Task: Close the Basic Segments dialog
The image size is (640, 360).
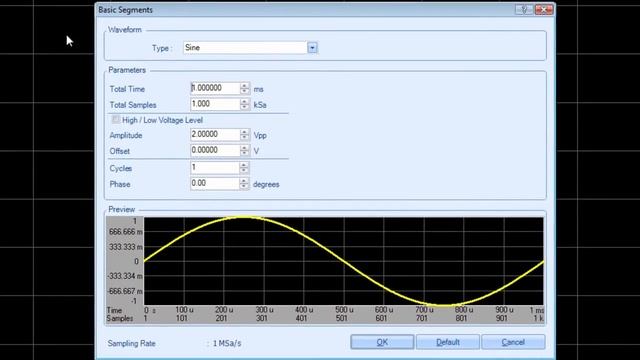Action: [544, 9]
